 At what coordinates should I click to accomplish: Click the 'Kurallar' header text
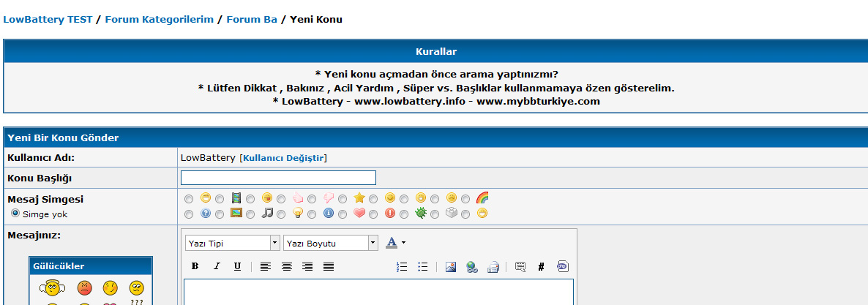click(435, 51)
